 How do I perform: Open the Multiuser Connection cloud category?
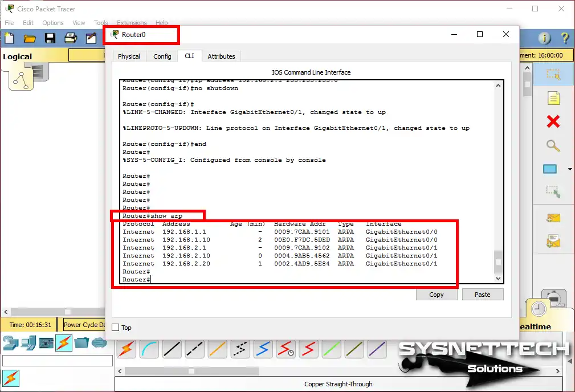coord(99,343)
